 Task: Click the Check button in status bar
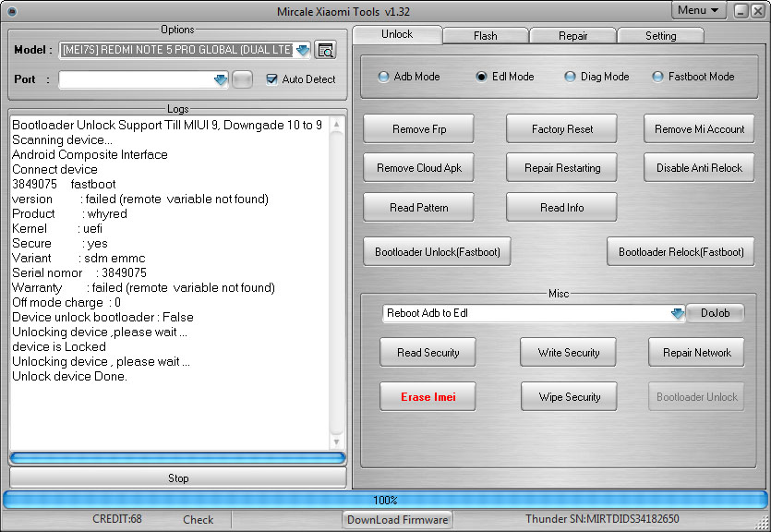tap(199, 520)
